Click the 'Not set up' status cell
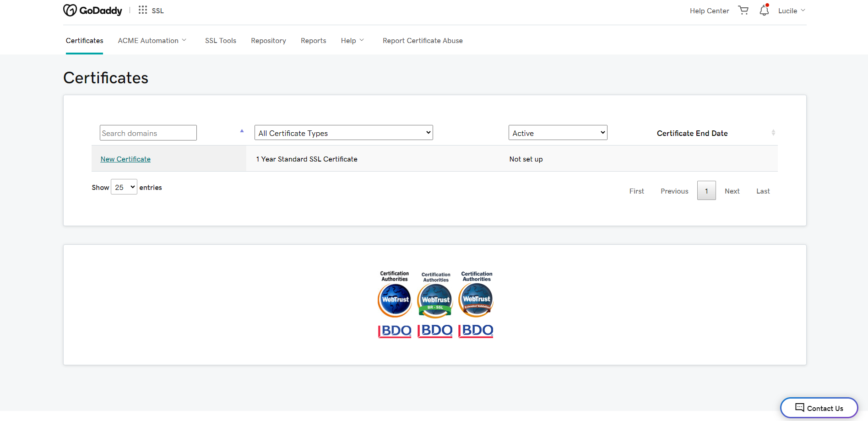Screen dimensions: 868x421 point(526,159)
